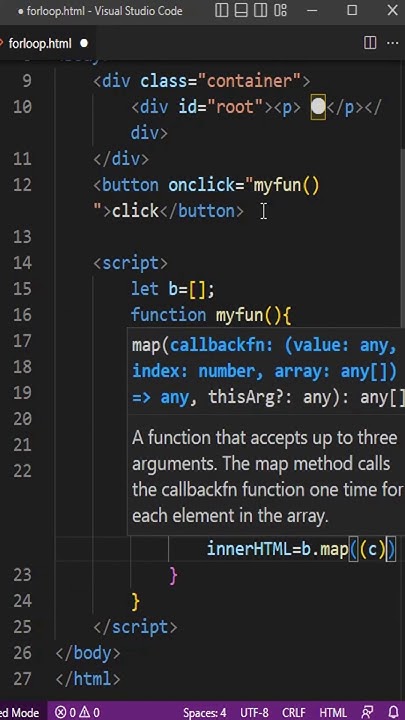The width and height of the screenshot is (405, 720).
Task: Click 'function myfun(){' declaration
Action: 211,315
